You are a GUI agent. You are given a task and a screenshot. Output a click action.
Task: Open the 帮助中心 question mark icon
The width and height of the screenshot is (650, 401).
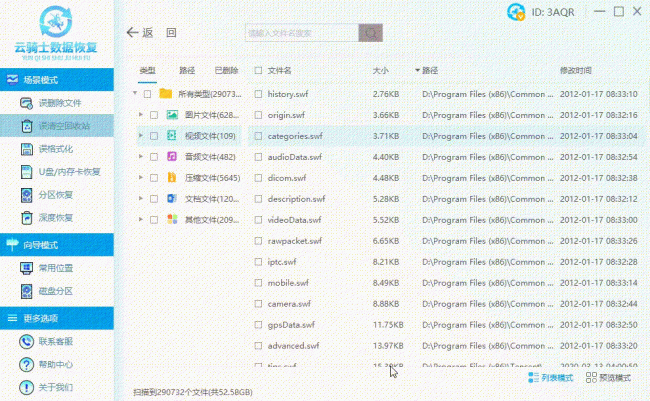27,365
